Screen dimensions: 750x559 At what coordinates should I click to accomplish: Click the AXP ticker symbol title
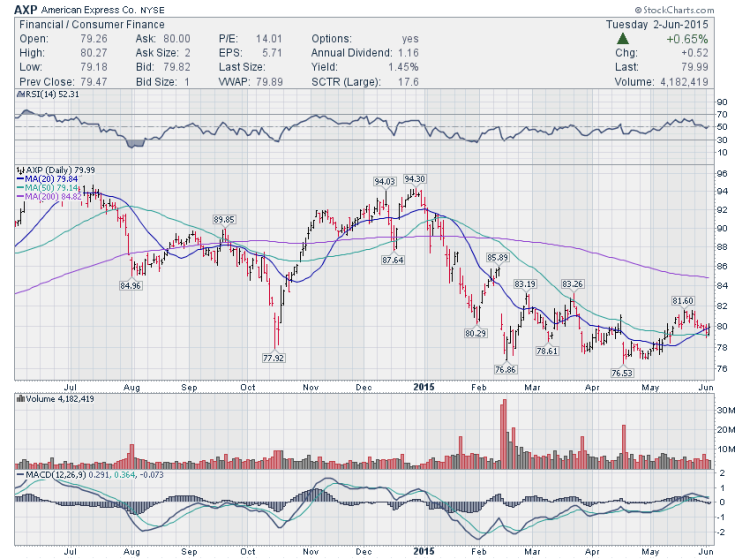pyautogui.click(x=25, y=10)
